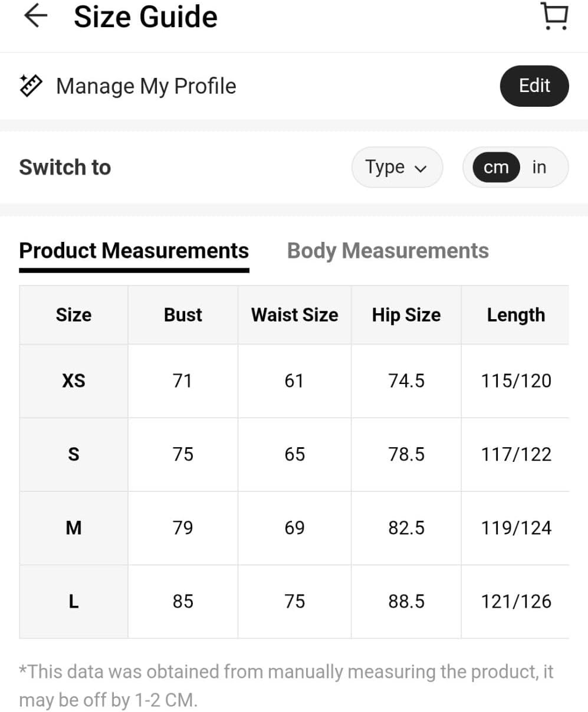
Task: Click the Manage My Profile label
Action: 146,86
